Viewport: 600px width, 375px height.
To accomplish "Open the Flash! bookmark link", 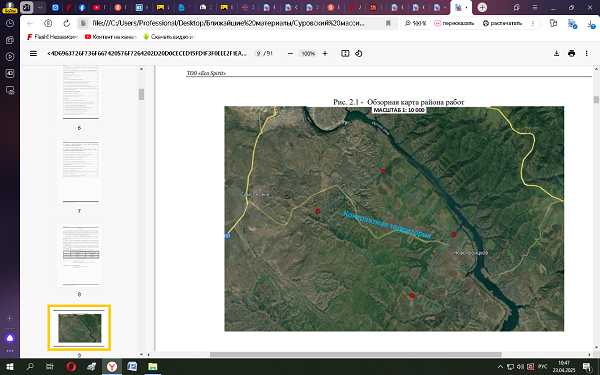I will [x=52, y=37].
